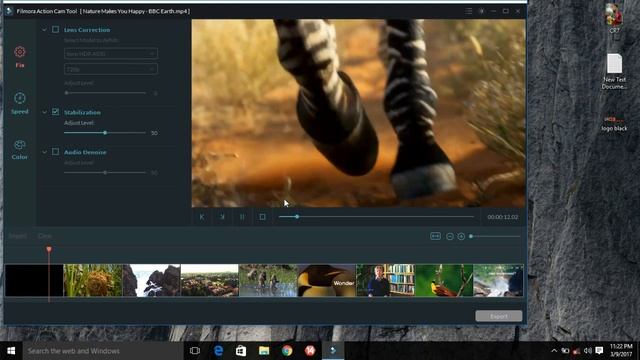The image size is (640, 360).
Task: Open the camera model dropdown
Action: [111, 53]
